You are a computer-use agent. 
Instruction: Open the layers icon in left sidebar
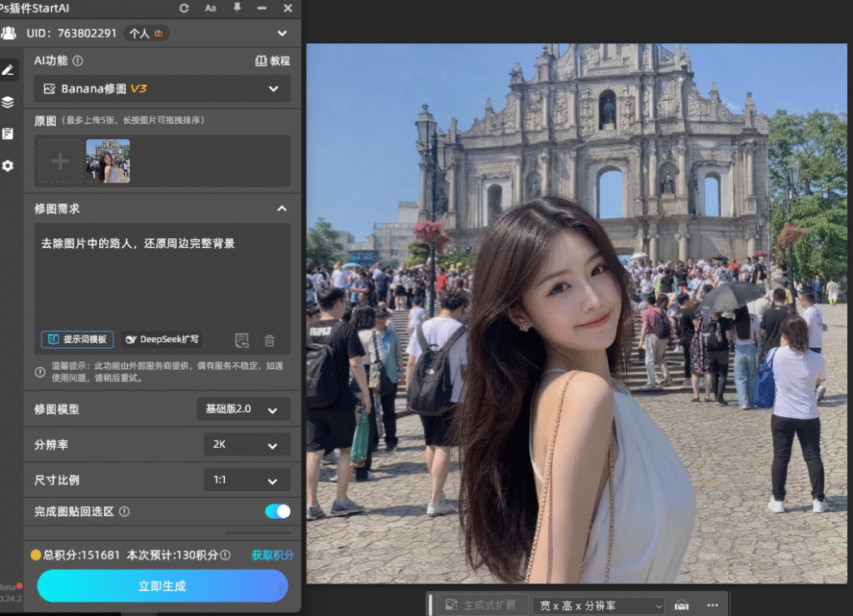pyautogui.click(x=8, y=102)
